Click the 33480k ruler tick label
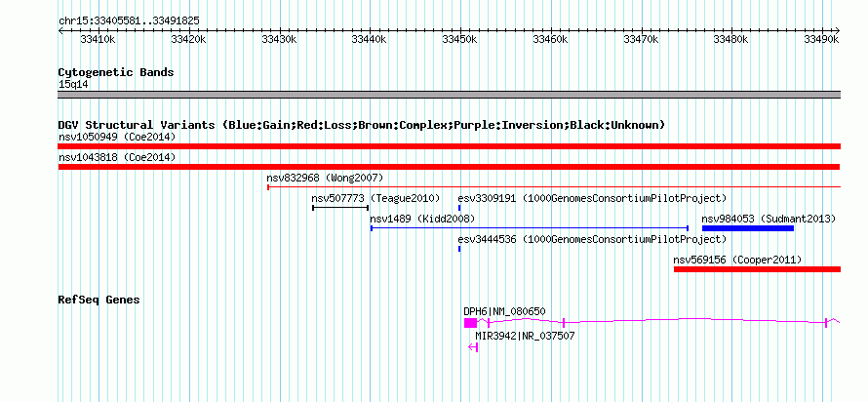The height and width of the screenshot is (402, 868). pos(731,39)
